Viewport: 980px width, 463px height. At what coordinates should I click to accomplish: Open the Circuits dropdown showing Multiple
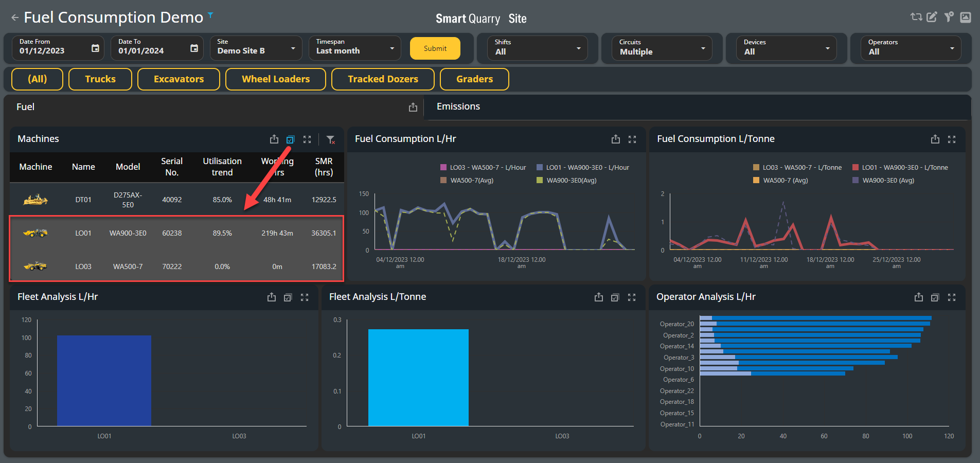pos(662,48)
